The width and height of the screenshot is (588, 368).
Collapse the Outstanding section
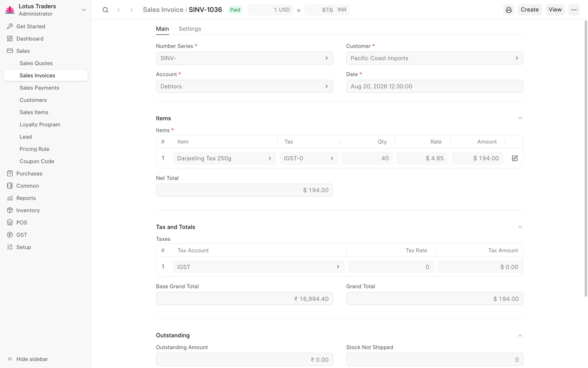[520, 336]
